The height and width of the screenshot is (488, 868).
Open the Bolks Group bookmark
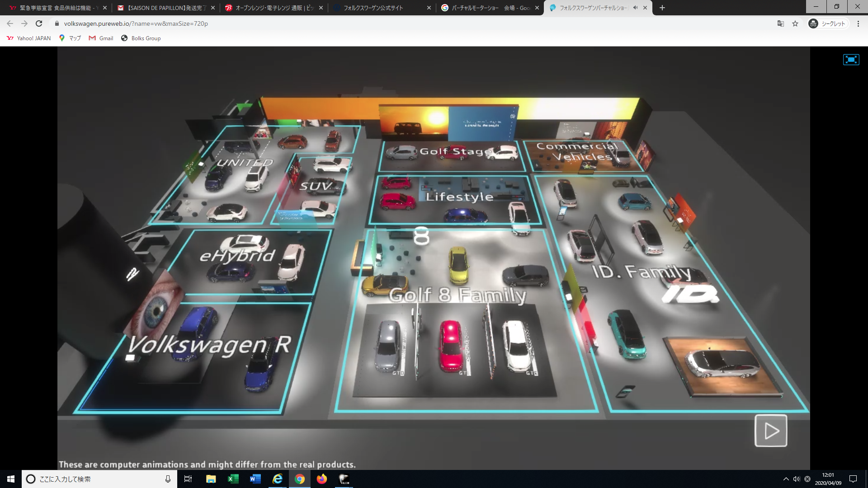(x=141, y=38)
